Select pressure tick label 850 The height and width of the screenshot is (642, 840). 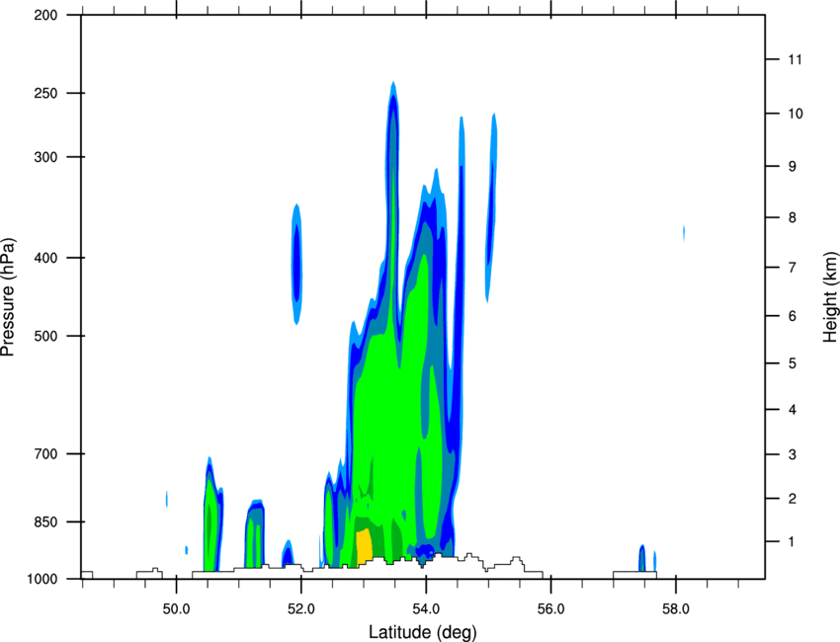(45, 522)
